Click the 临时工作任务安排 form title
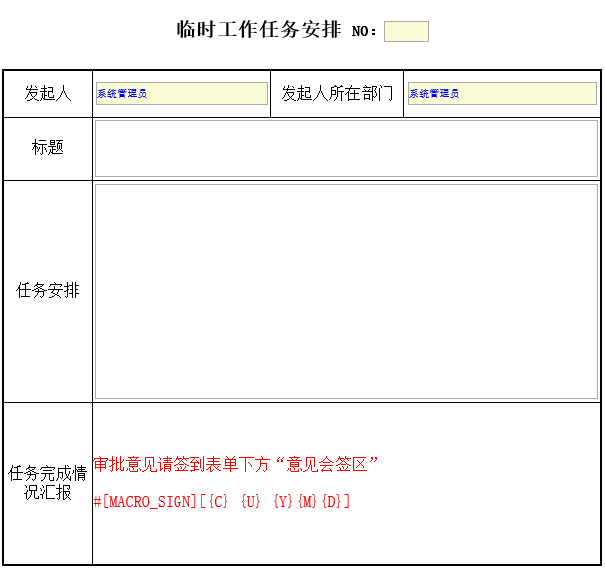 coord(259,30)
